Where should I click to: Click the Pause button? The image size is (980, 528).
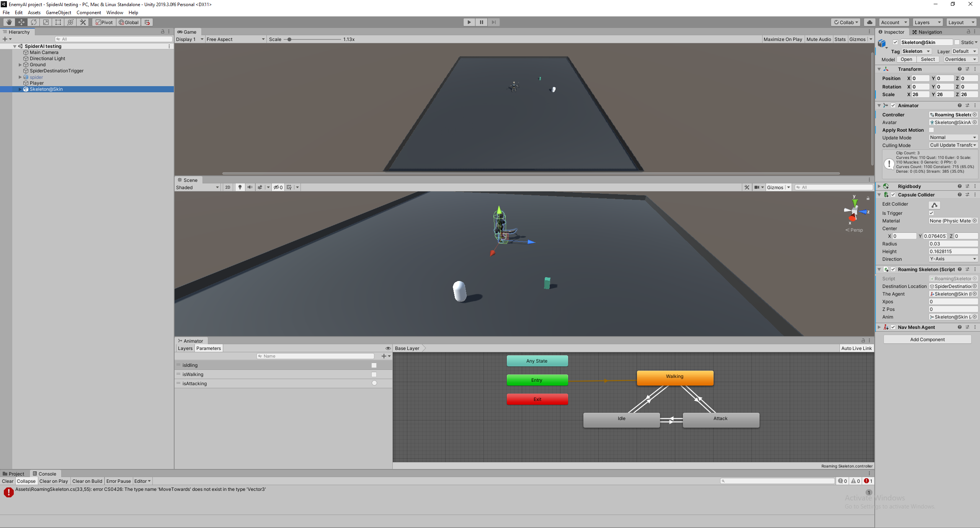point(481,22)
